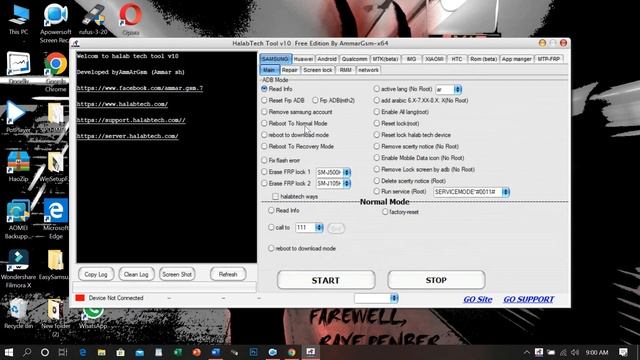Open This PC desktop shortcut
640x360 pixels.
pyautogui.click(x=18, y=19)
